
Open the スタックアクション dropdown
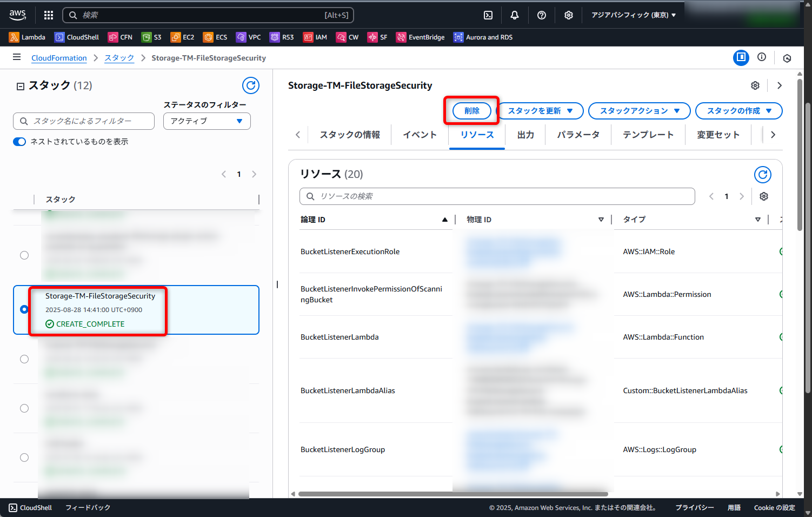tap(640, 111)
